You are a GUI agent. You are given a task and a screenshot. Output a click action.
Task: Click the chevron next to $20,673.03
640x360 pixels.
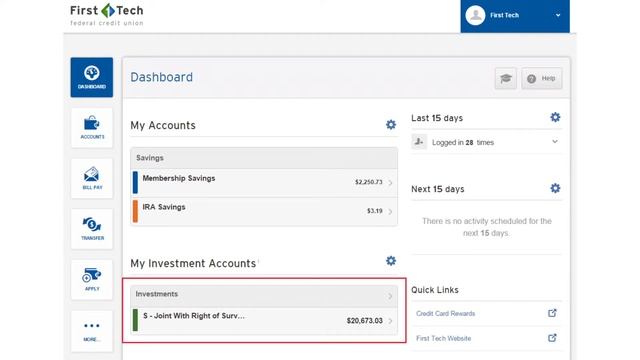(x=391, y=321)
